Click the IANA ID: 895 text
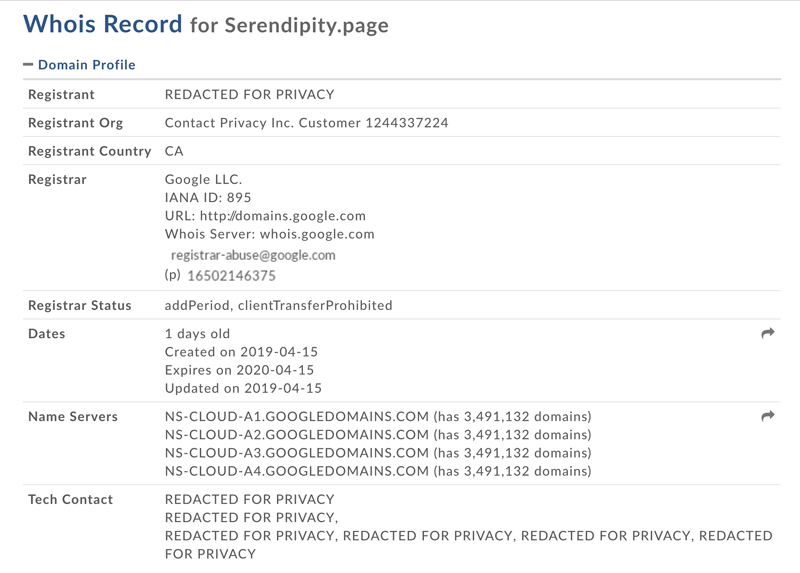800x573 pixels. click(208, 197)
